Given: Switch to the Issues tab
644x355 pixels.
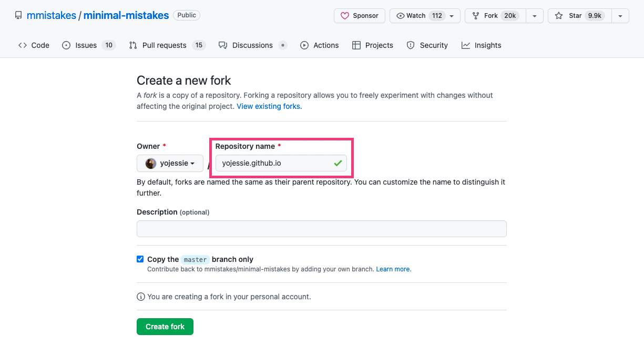Looking at the screenshot, I should click(88, 45).
